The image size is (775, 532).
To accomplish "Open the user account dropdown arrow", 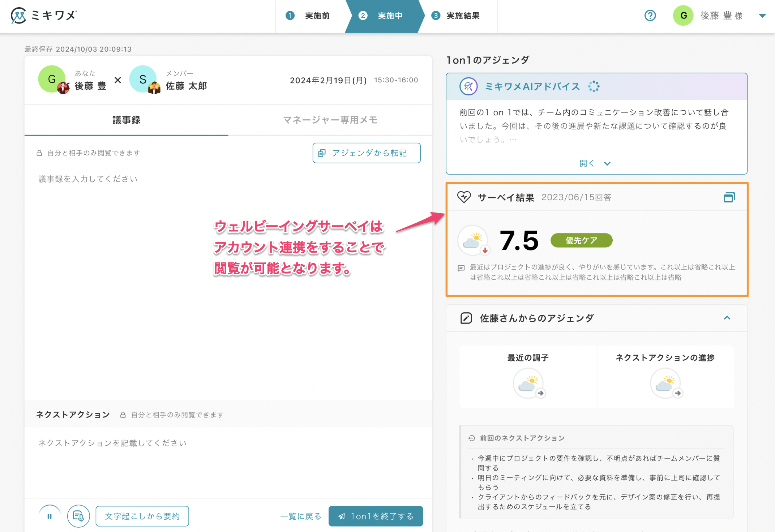I will pos(762,16).
